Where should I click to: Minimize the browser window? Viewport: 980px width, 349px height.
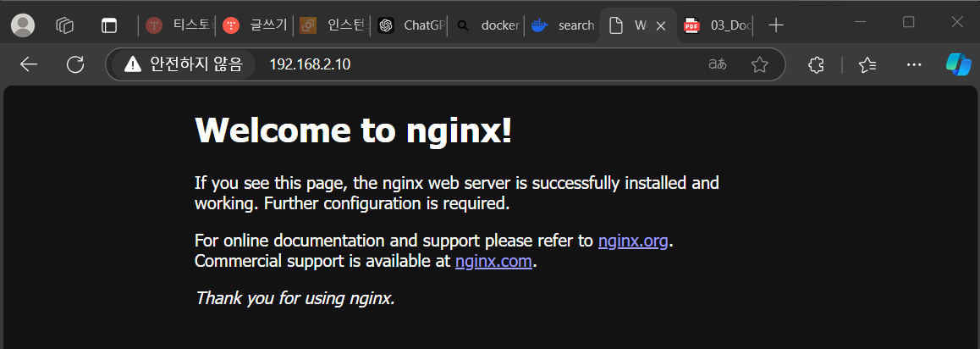click(x=861, y=23)
